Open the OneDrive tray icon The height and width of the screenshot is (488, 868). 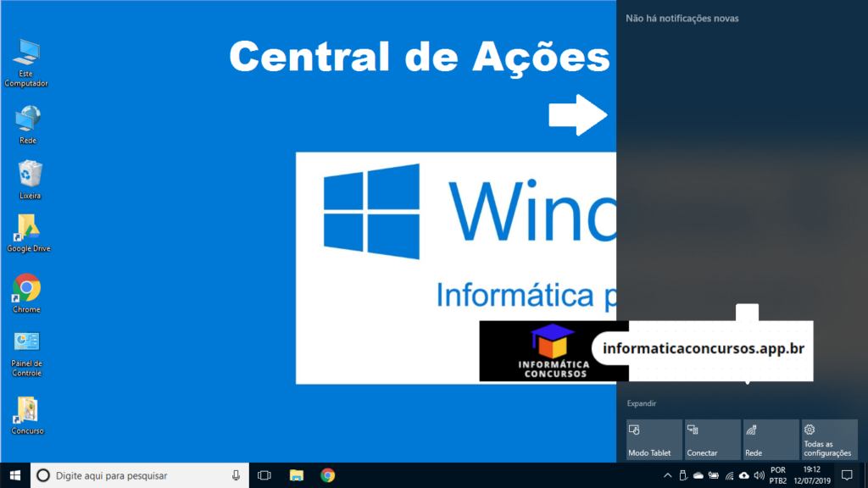coord(698,475)
